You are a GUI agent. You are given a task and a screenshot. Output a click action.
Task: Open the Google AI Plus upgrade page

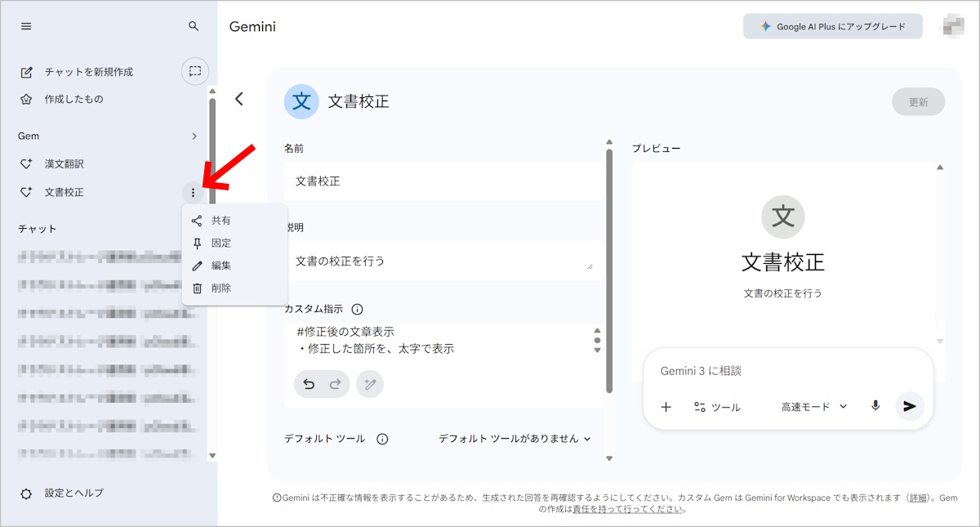tap(832, 25)
